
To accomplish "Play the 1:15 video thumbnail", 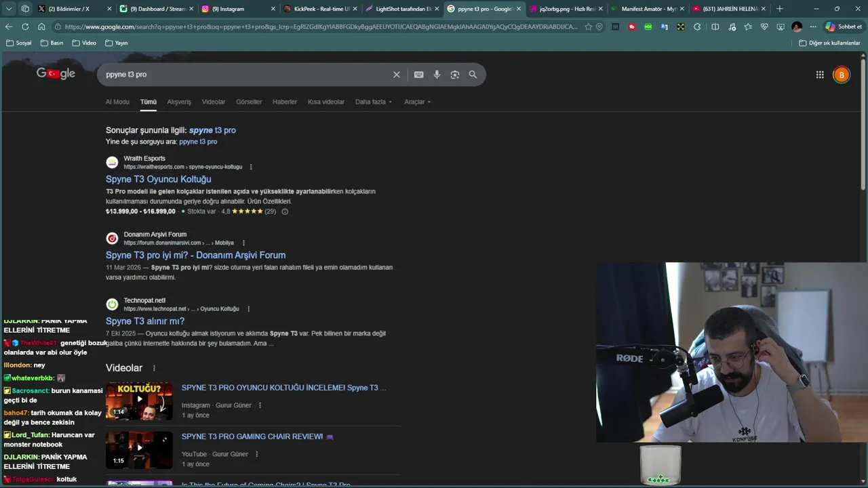I will point(139,450).
